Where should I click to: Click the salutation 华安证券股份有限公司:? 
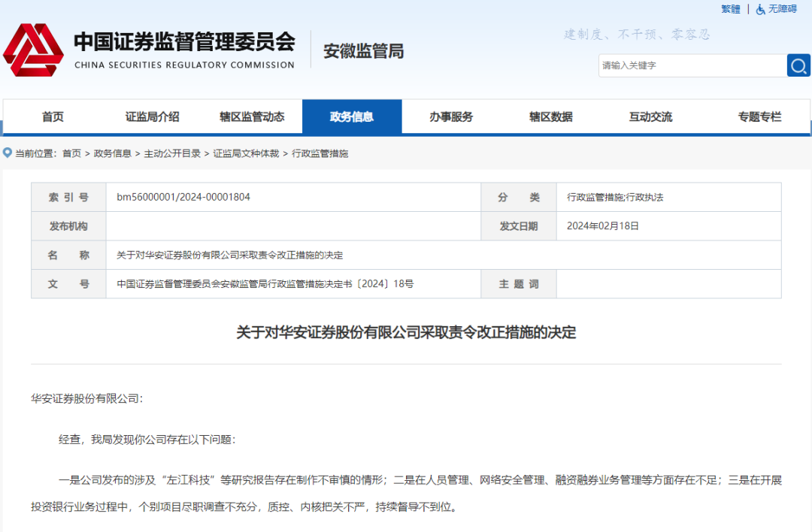[x=87, y=398]
